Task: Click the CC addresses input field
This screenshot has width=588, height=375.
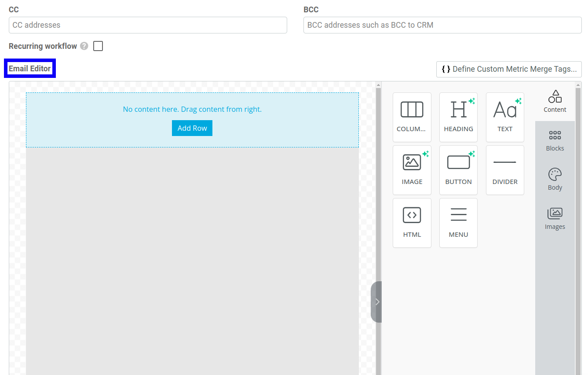Action: (148, 25)
